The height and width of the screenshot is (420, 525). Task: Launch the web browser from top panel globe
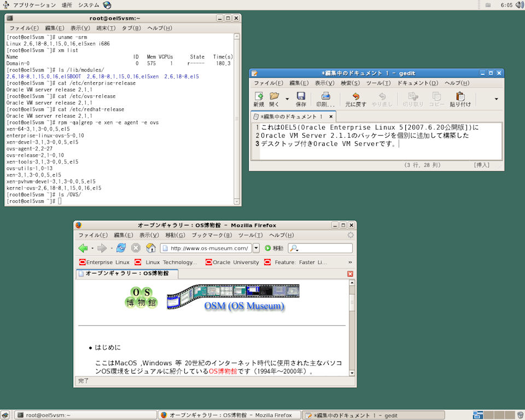click(107, 5)
